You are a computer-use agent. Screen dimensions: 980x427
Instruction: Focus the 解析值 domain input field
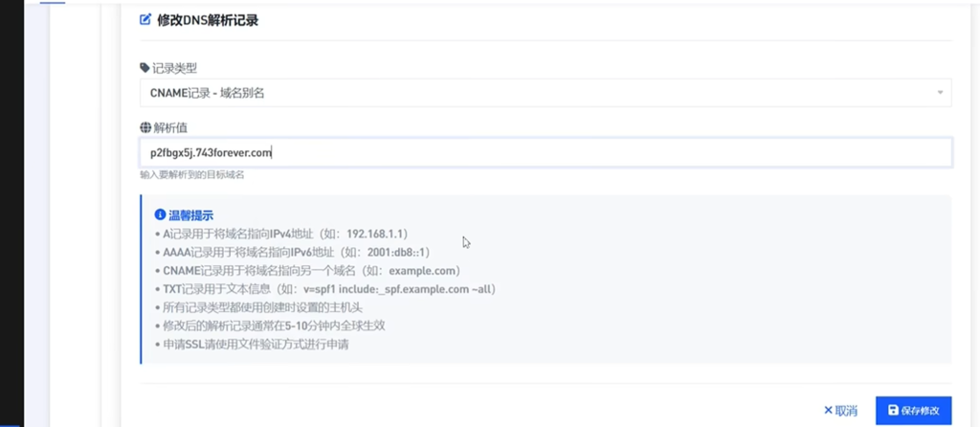click(546, 152)
